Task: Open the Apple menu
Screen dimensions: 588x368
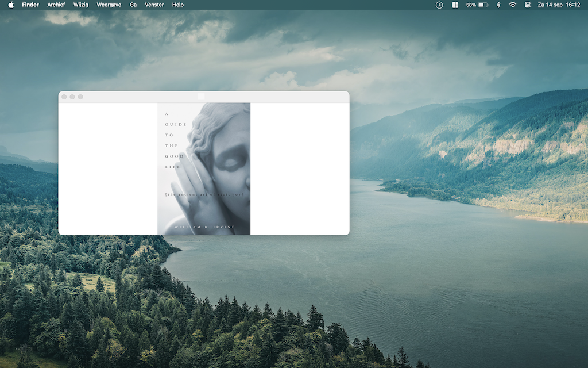Action: coord(11,5)
